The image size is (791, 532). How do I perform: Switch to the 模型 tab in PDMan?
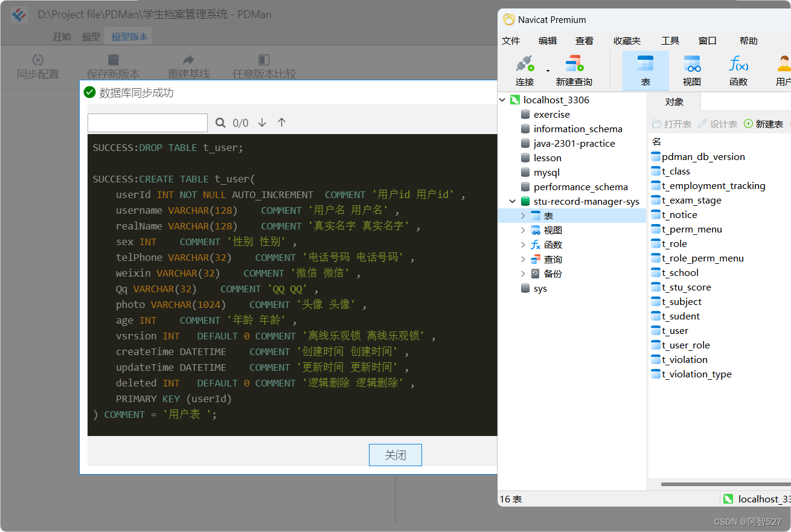click(x=91, y=37)
